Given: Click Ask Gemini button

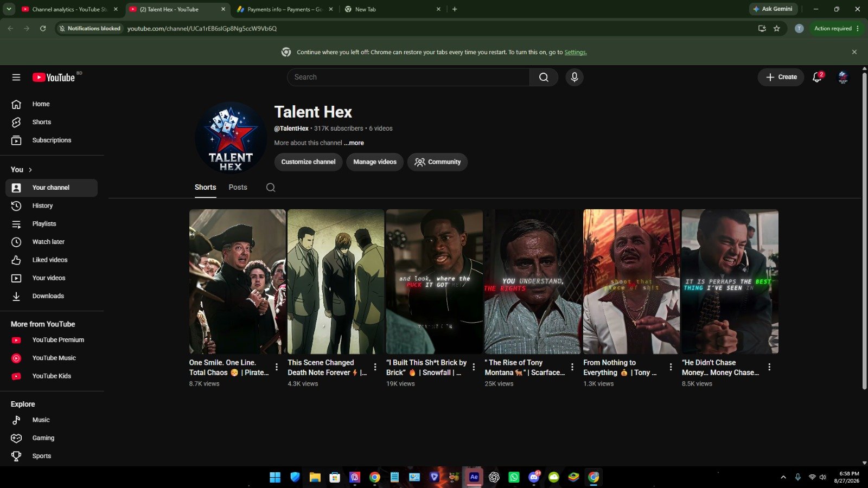Looking at the screenshot, I should pyautogui.click(x=773, y=9).
